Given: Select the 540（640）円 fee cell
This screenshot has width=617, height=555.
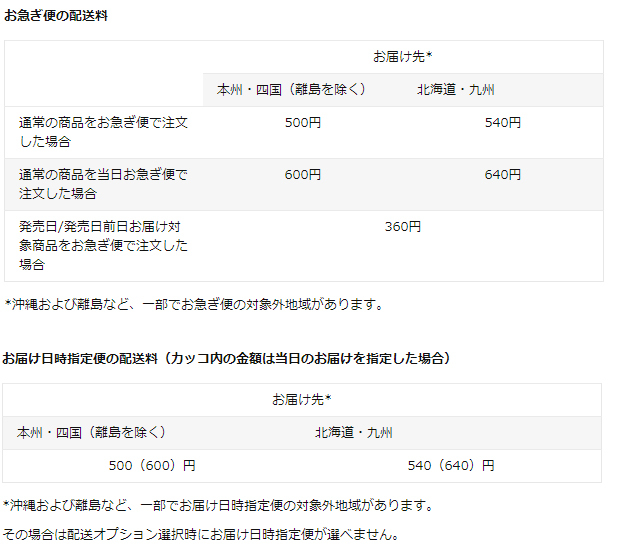Looking at the screenshot, I should point(451,466).
